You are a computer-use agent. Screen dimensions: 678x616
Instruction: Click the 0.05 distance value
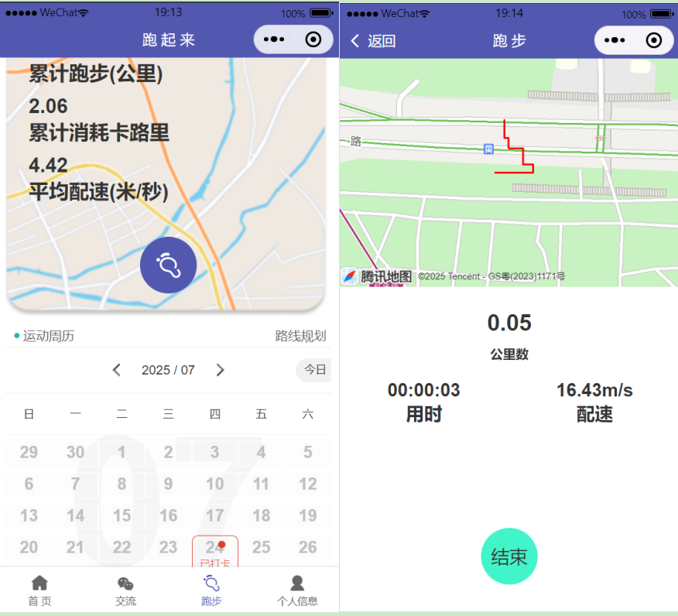click(x=509, y=323)
